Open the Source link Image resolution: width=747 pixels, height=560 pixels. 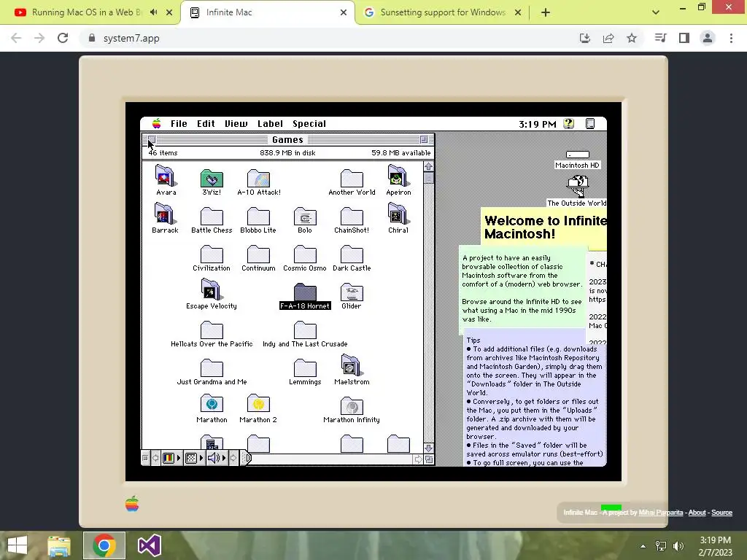[721, 513]
